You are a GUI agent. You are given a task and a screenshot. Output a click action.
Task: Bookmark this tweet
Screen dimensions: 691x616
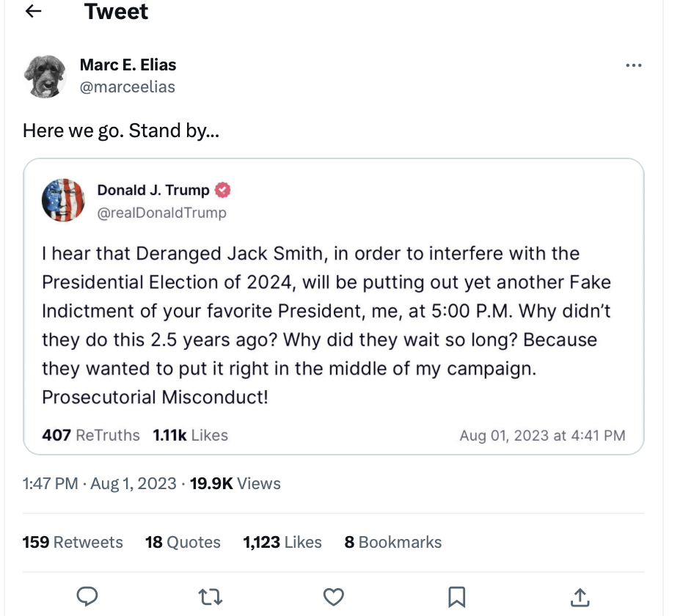(456, 597)
